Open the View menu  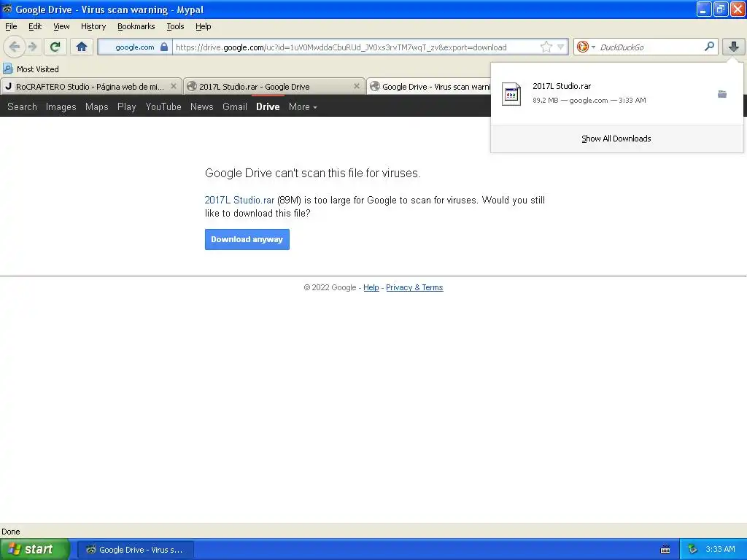61,26
